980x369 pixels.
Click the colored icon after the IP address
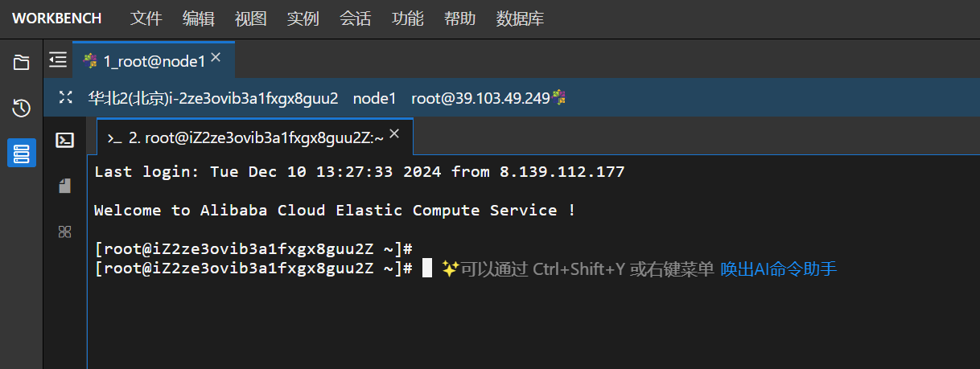(559, 98)
